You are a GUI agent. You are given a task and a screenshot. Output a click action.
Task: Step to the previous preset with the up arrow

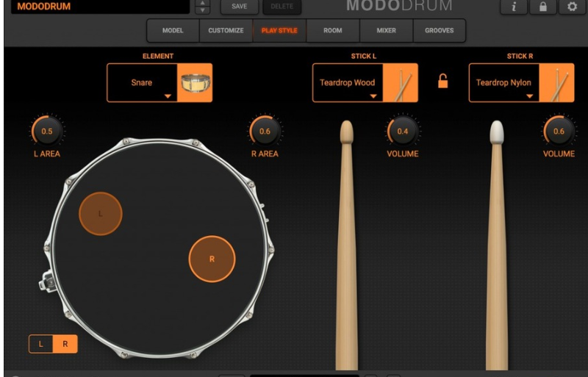point(203,3)
